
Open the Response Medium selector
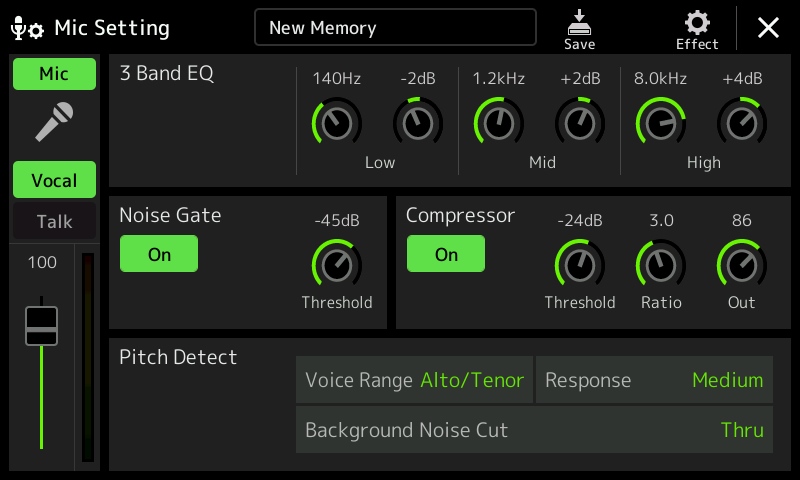[x=654, y=380]
